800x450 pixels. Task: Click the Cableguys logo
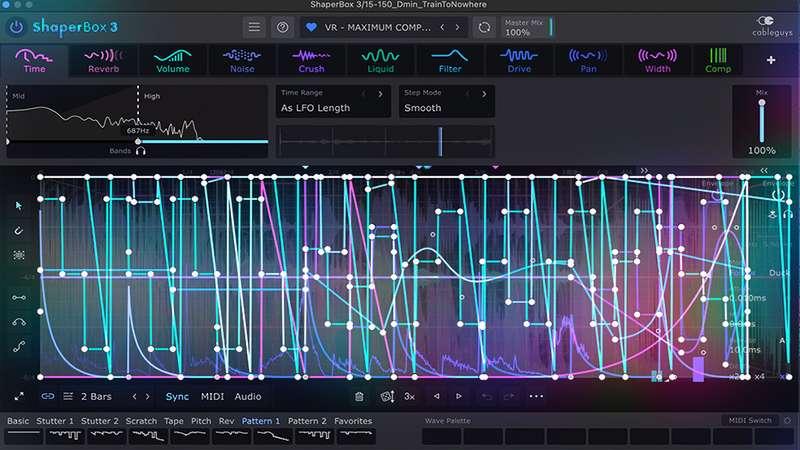tap(772, 27)
